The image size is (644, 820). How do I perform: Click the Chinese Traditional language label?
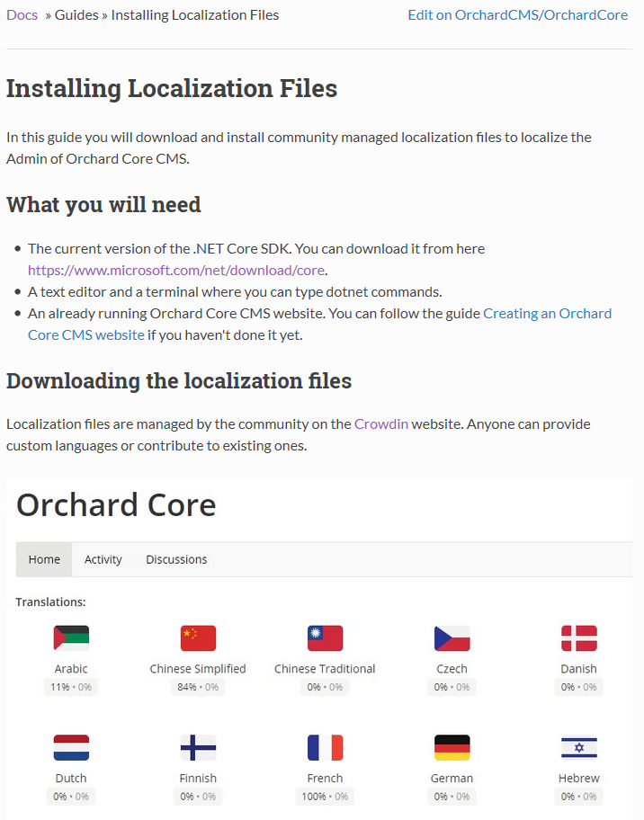[325, 668]
